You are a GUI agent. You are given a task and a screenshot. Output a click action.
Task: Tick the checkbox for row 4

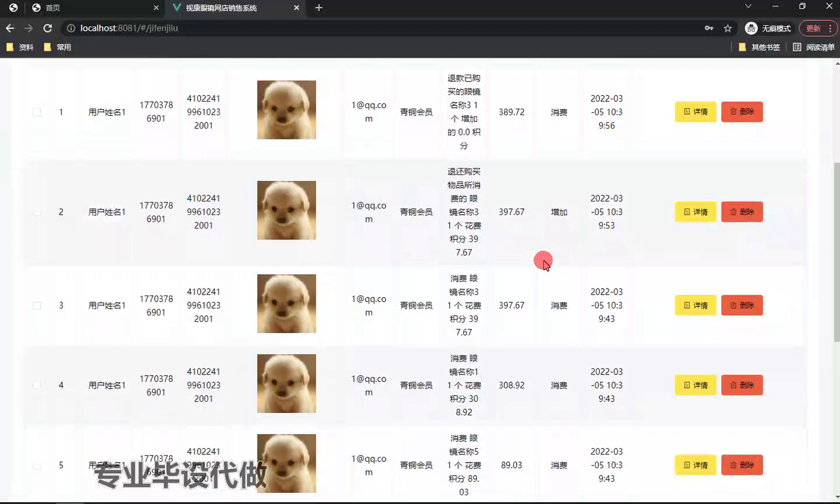37,386
